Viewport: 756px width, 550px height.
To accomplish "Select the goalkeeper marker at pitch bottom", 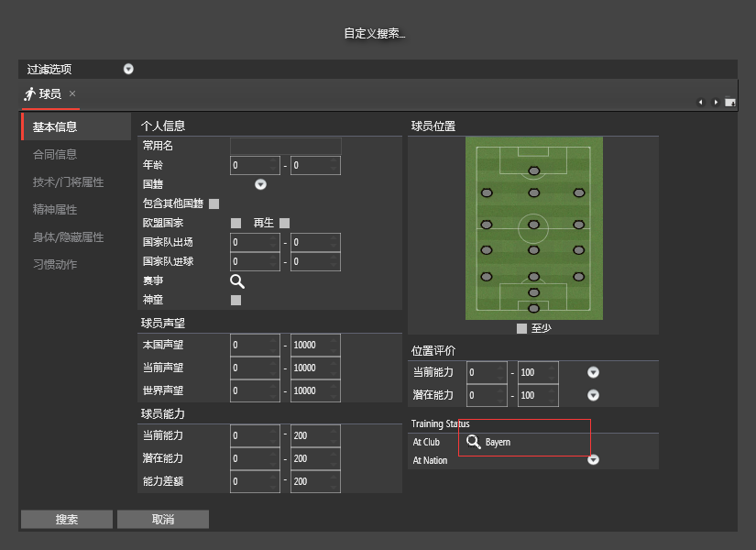I will 533,308.
